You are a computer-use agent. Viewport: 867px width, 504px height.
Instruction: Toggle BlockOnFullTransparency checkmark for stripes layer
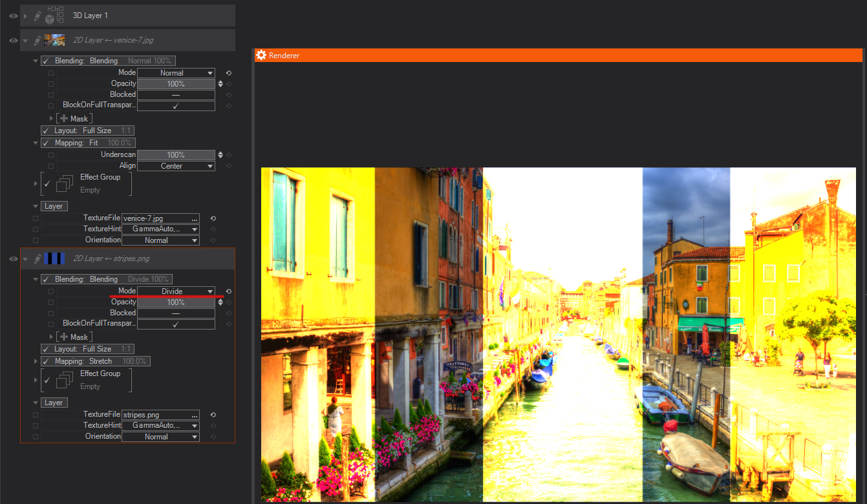point(175,324)
